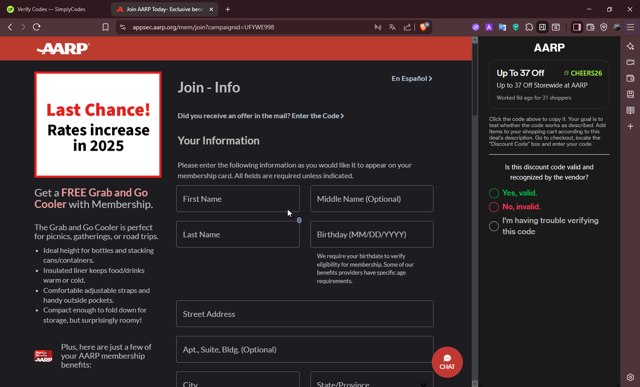Open the CHAT bubble button

point(447,362)
